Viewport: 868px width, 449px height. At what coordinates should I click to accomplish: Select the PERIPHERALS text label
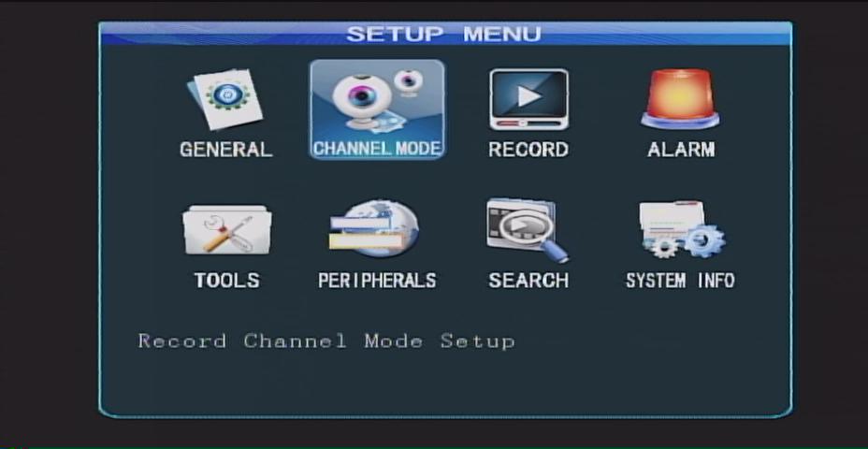point(377,281)
